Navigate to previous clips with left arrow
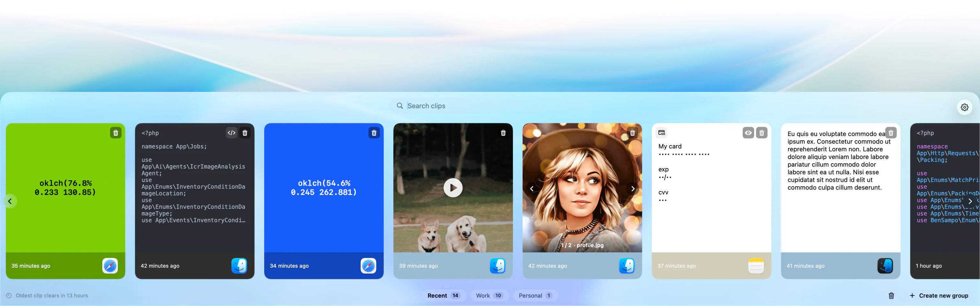The height and width of the screenshot is (306, 980). pos(10,201)
